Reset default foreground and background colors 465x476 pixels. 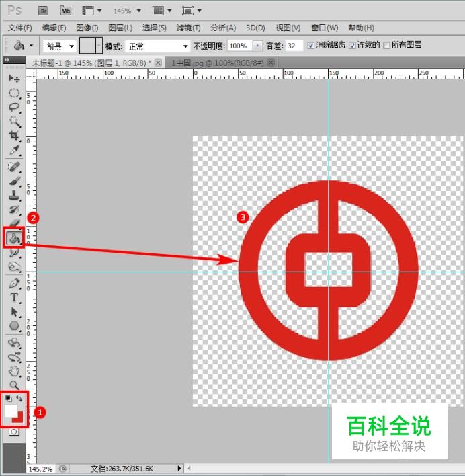[9, 398]
